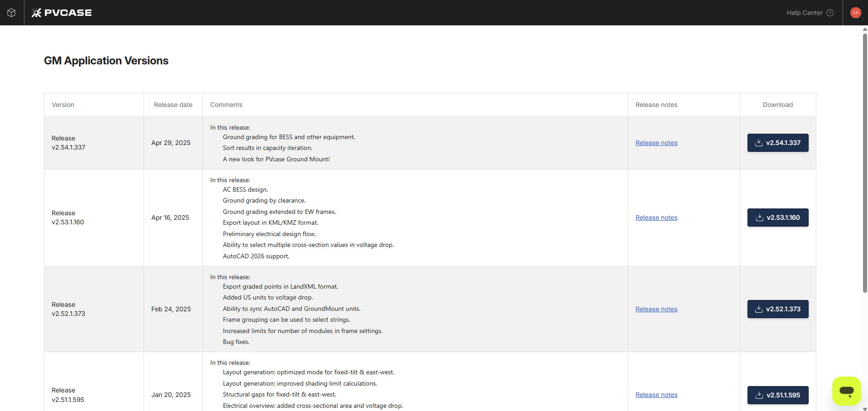Click the Apr 29, 2025 date
Viewport: 868px width, 411px height.
click(x=171, y=143)
